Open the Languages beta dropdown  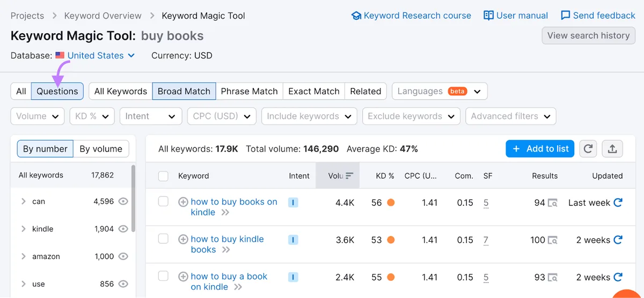(440, 91)
